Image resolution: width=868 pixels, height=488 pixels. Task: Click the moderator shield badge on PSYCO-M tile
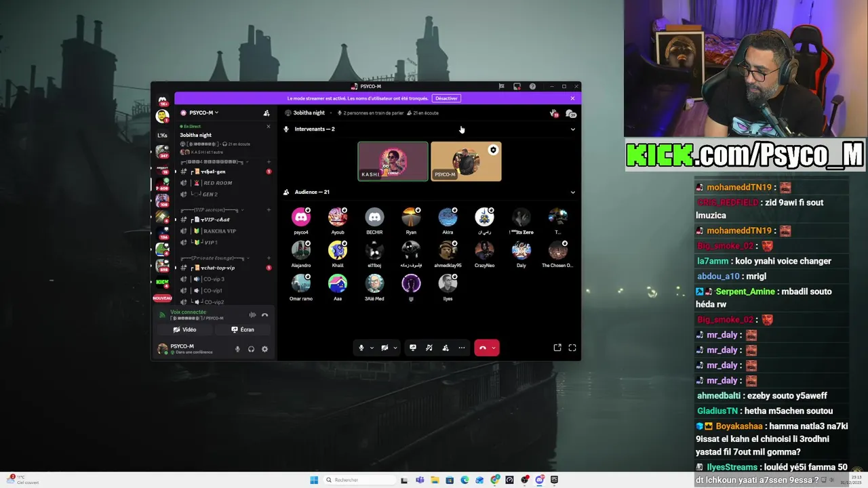click(x=493, y=150)
